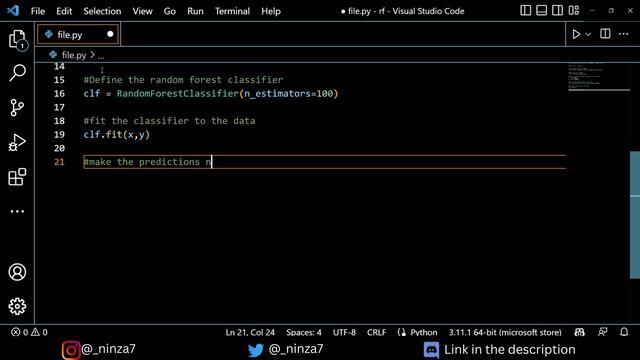
Task: Click the Copilot status icon
Action: pos(580,332)
